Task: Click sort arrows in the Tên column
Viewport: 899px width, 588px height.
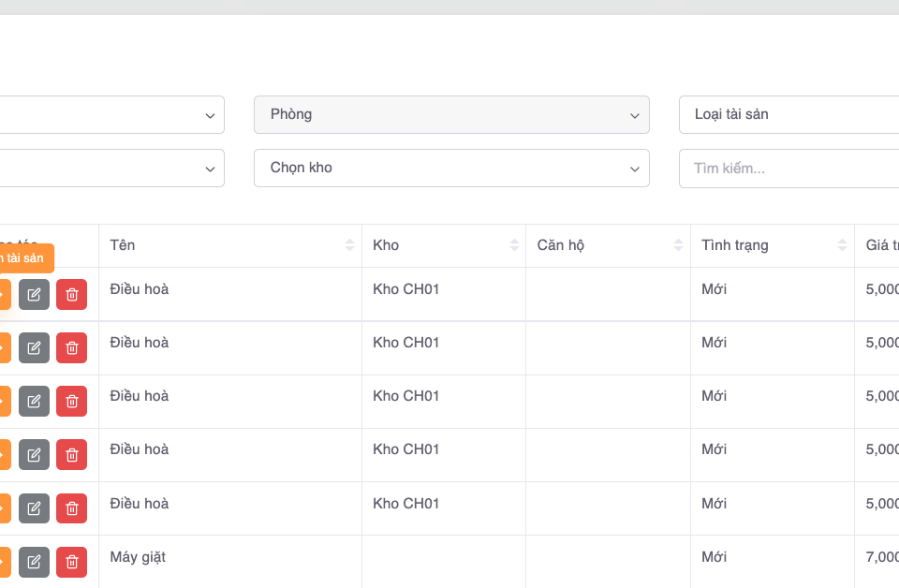Action: [x=349, y=245]
